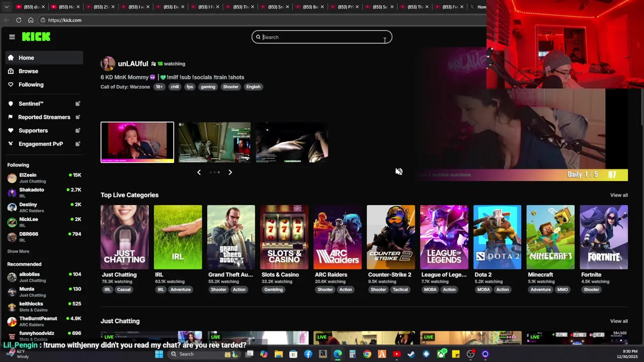Open the ARC Raiders category card
The image size is (644, 362).
coord(338,237)
